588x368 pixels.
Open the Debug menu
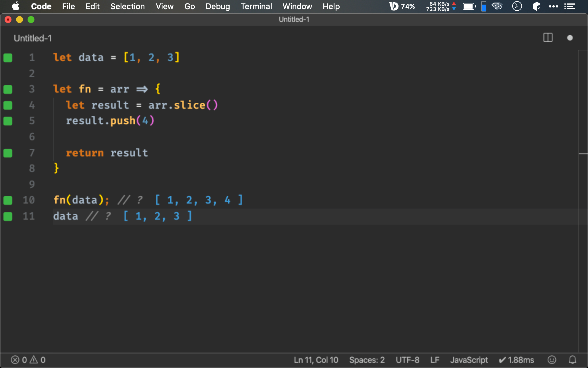218,6
